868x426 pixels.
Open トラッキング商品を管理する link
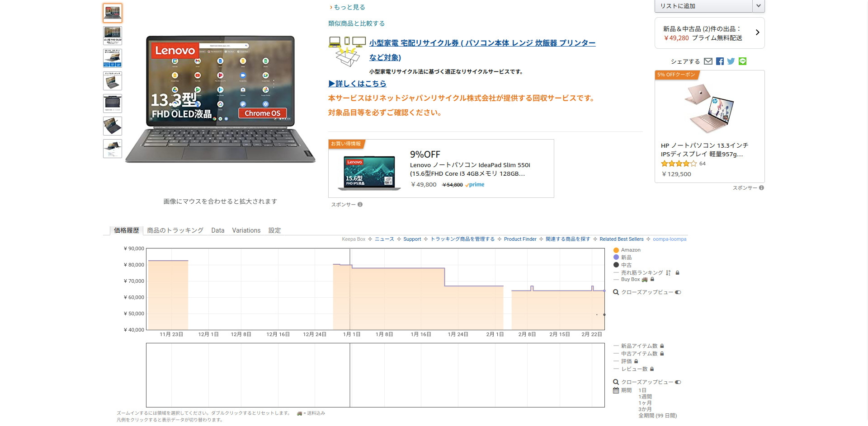click(462, 239)
